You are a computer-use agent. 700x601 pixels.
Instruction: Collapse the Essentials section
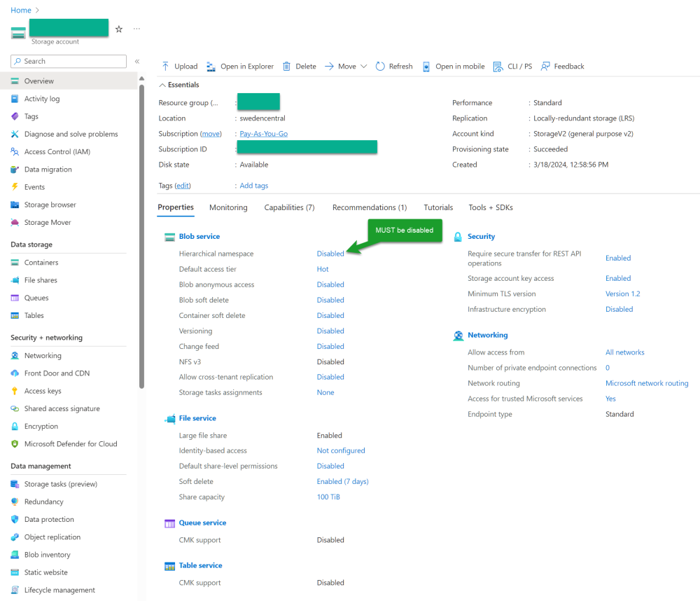coord(162,85)
